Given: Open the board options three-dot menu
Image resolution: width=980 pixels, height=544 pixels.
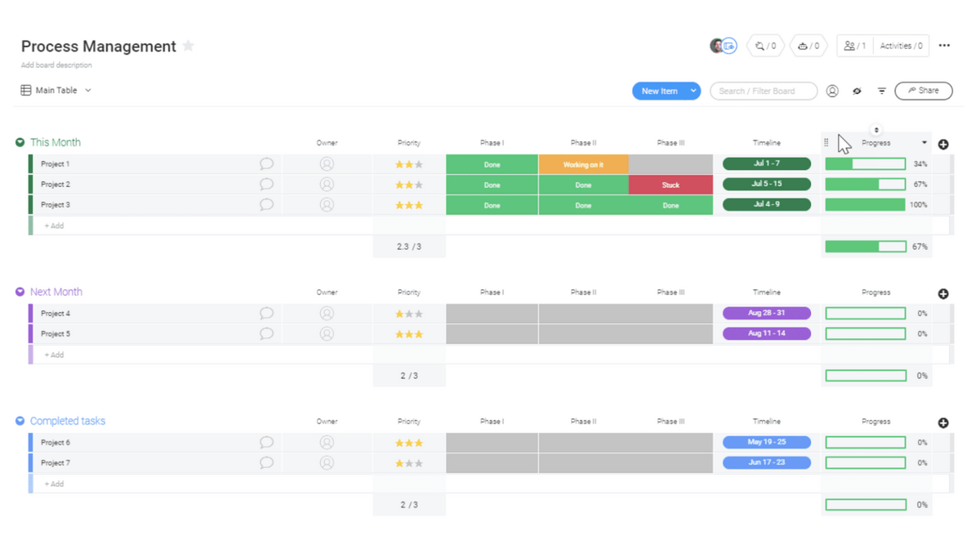Looking at the screenshot, I should click(944, 46).
